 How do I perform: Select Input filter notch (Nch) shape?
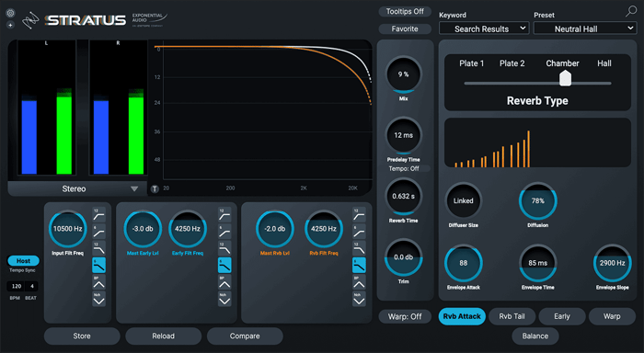click(x=98, y=299)
